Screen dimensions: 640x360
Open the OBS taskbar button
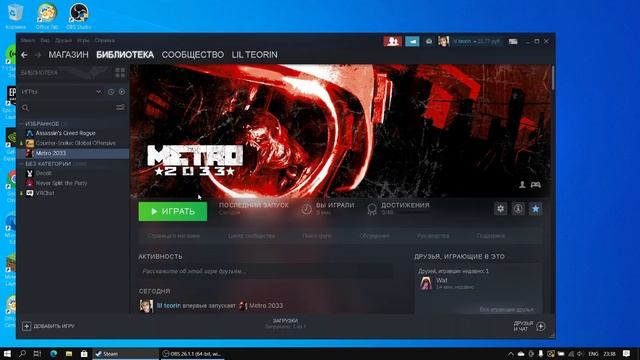tap(192, 354)
